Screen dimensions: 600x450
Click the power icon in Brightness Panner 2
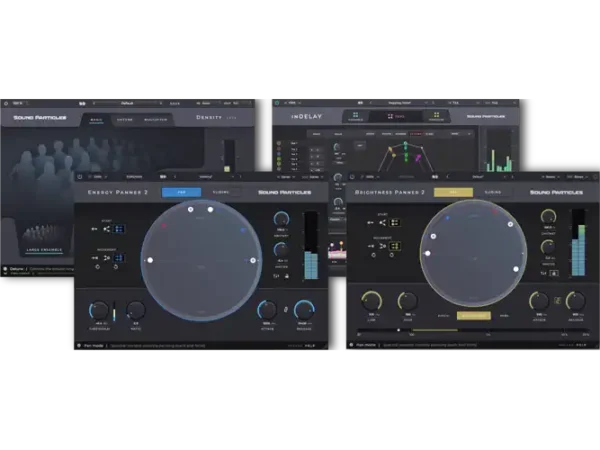coord(352,177)
